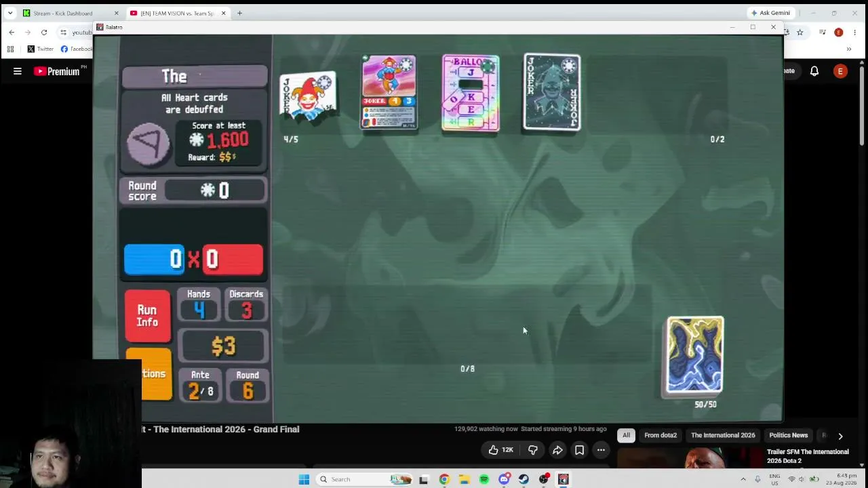Open Chrome's three-dot menu
The width and height of the screenshot is (868, 488).
click(x=856, y=32)
